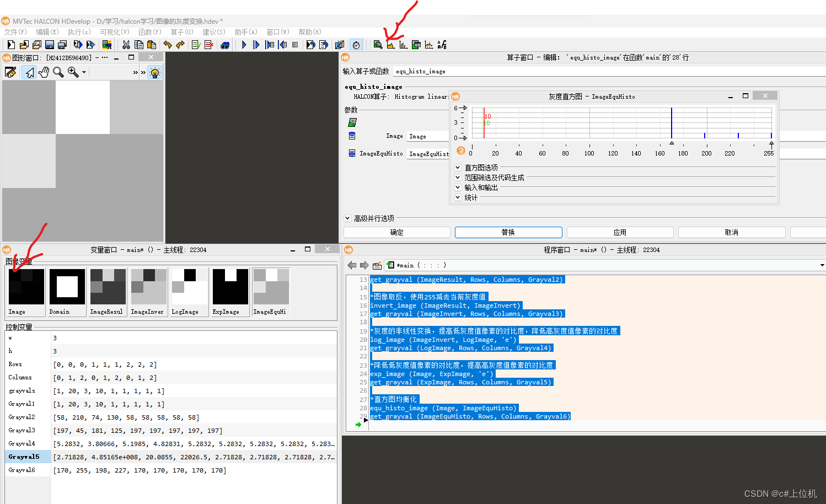
Task: Toggle the light bulb button in graphics window
Action: click(155, 72)
